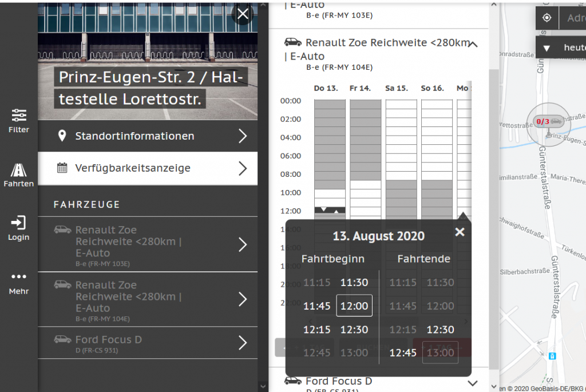Click free 02:00 slot on Sa 15. column
The height and width of the screenshot is (392, 586).
point(401,122)
